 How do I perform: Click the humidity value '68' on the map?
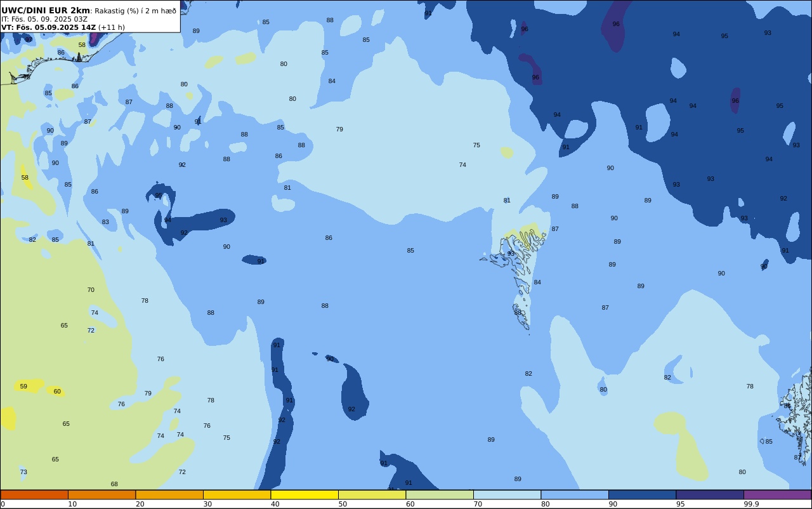114,484
